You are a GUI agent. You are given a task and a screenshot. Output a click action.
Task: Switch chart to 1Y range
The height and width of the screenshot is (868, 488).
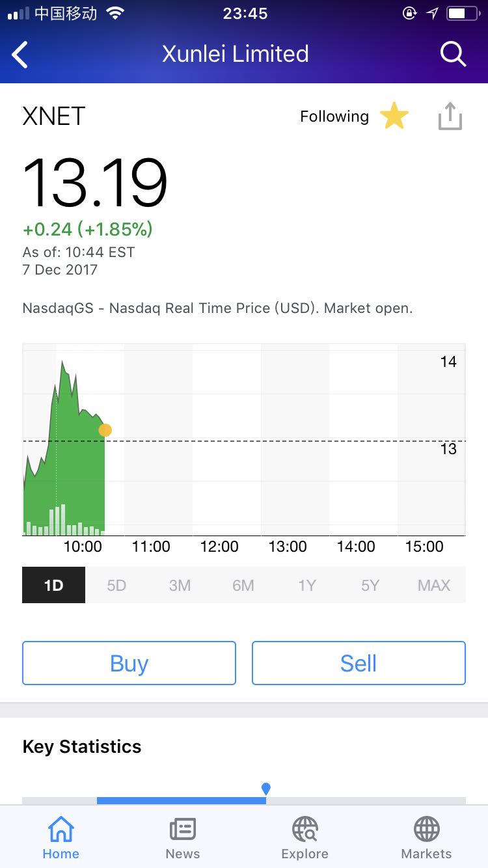pos(306,585)
